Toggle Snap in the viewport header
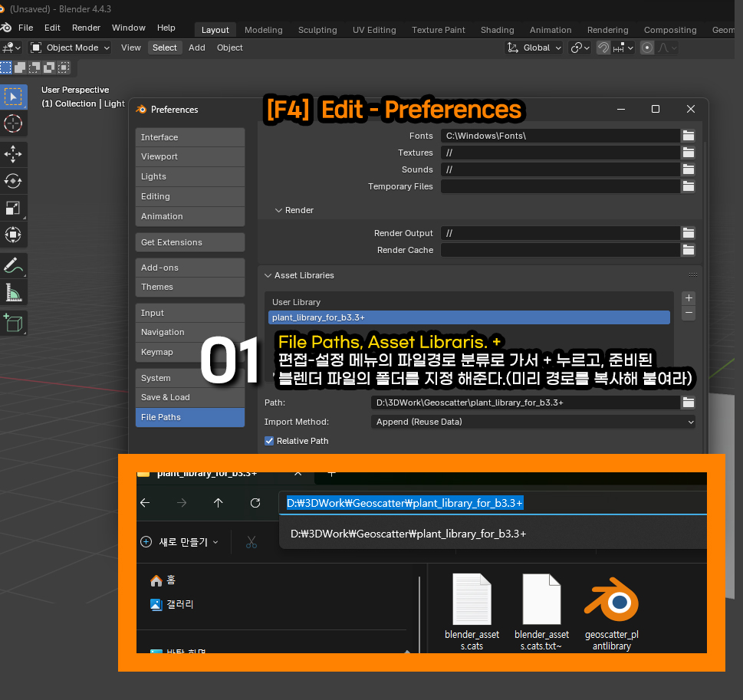Viewport: 743px width, 700px height. click(x=603, y=48)
